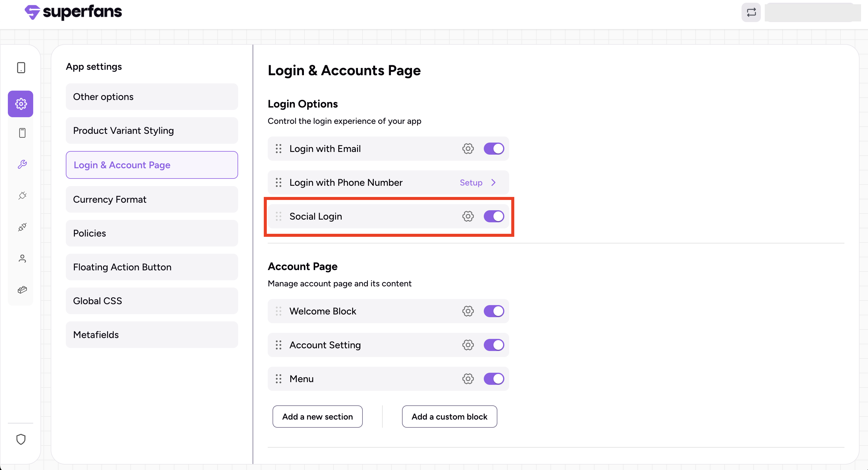Screen dimensions: 868x470
Task: Grab the Menu row drag handle
Action: [278, 379]
